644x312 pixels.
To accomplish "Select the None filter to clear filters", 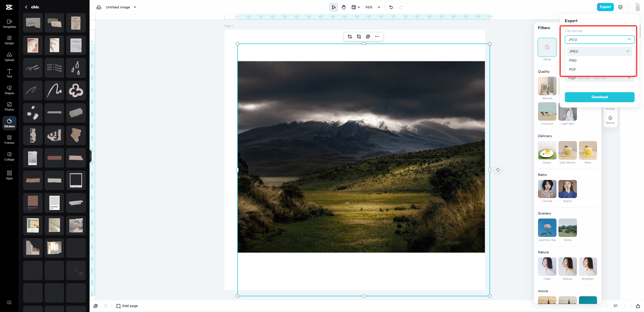I will (x=547, y=47).
